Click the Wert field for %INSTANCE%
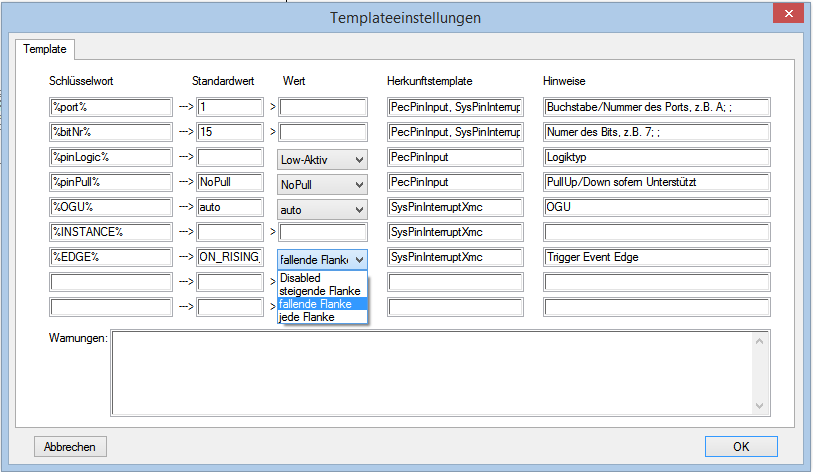The height and width of the screenshot is (472, 813). [x=323, y=233]
